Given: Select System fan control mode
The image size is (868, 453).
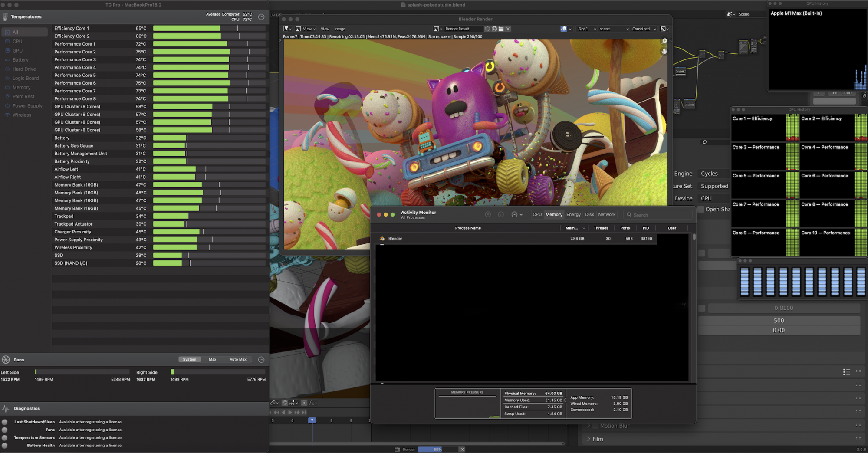Looking at the screenshot, I should (x=189, y=359).
